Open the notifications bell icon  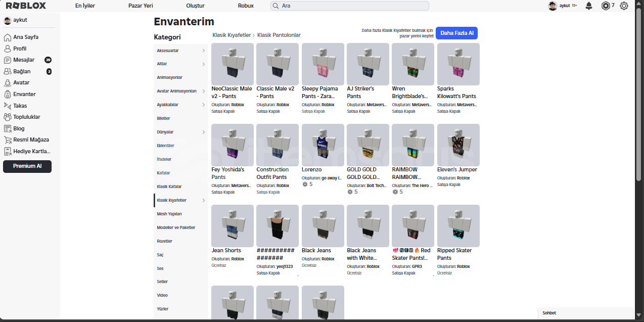pos(589,6)
